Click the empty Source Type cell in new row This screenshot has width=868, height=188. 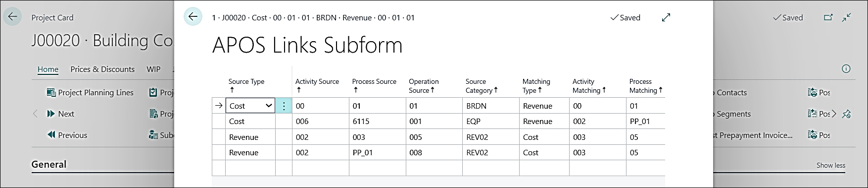250,168
